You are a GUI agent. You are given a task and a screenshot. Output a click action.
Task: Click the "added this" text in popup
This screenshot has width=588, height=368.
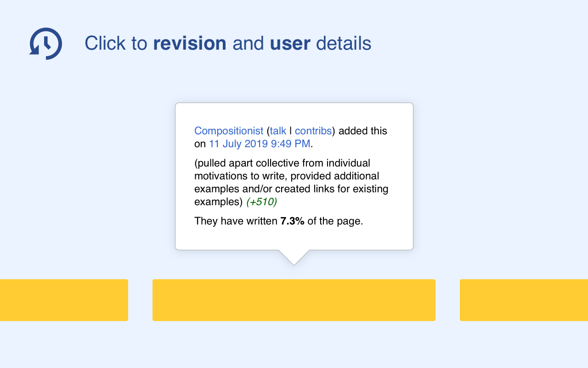(363, 131)
